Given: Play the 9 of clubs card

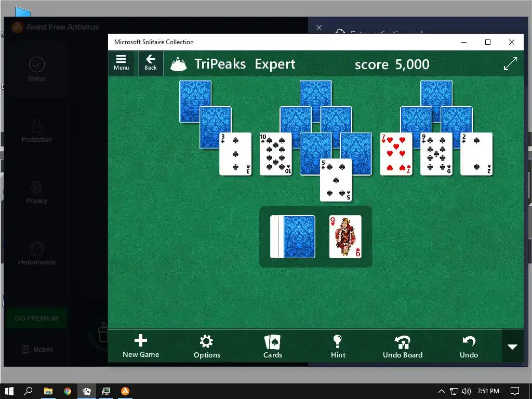Looking at the screenshot, I should [x=436, y=154].
